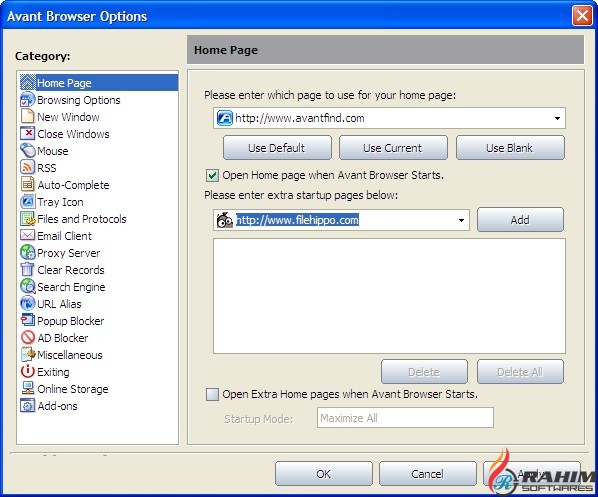Select the Email Client category label
This screenshot has height=497, width=598.
pyautogui.click(x=64, y=236)
